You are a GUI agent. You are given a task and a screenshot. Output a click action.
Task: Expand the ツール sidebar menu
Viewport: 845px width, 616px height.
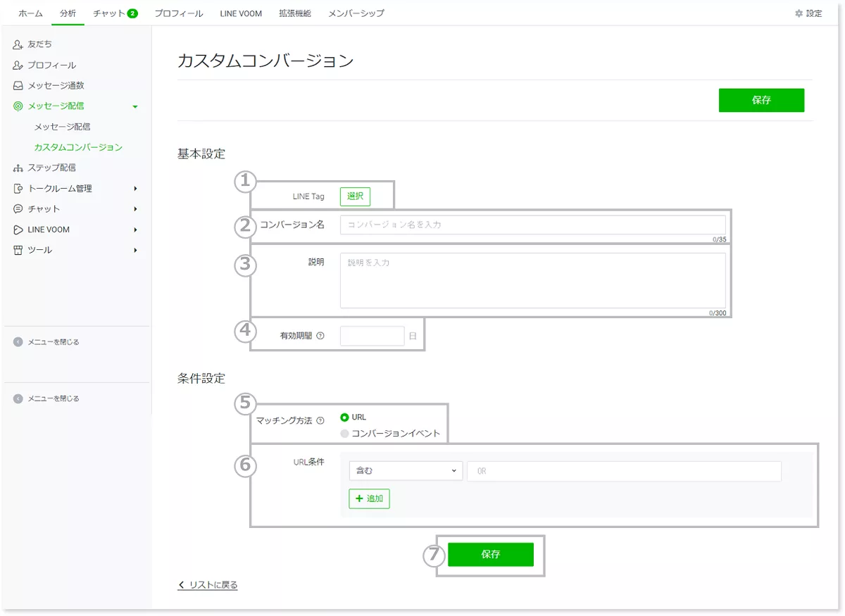pos(135,250)
